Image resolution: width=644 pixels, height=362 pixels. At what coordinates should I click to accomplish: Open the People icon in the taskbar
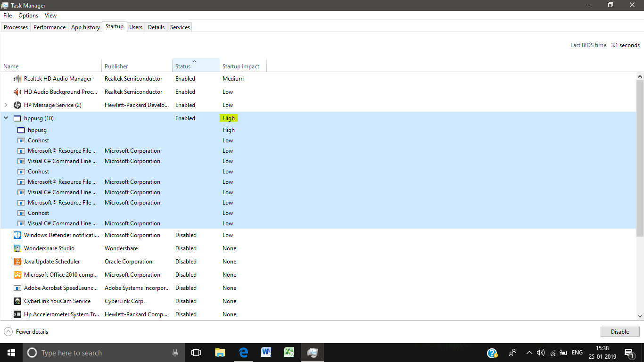point(512,353)
